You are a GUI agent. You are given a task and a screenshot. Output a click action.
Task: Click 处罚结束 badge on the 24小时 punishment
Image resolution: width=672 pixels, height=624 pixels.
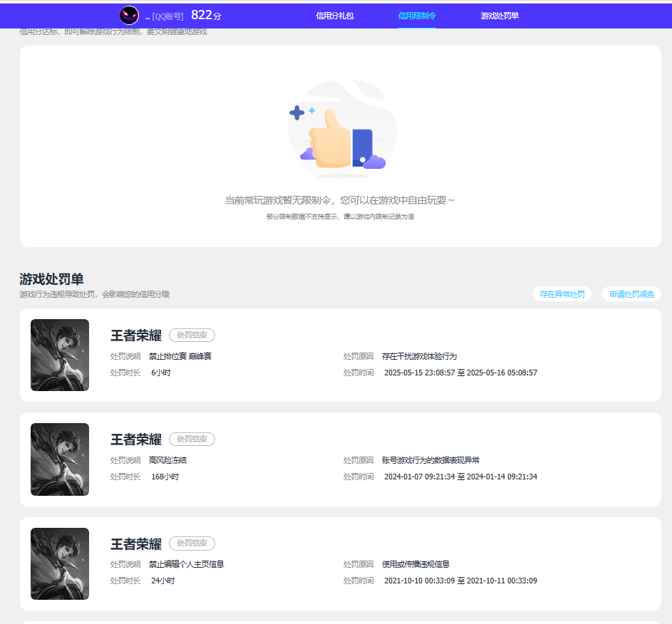point(192,544)
